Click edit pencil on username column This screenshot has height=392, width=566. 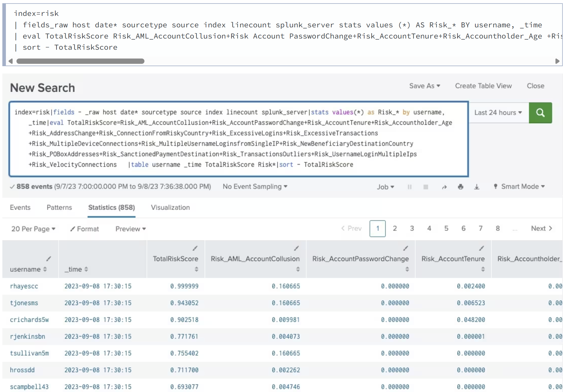(x=49, y=259)
